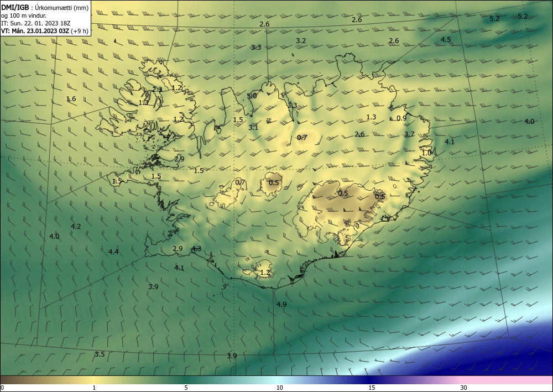The height and width of the screenshot is (392, 553).
Task: Click the 1.6 value label
Action: [71, 99]
